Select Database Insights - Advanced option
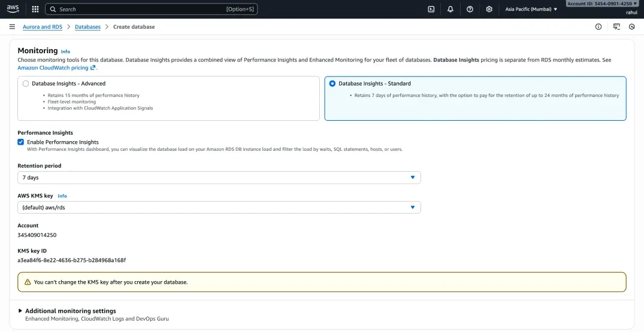 tap(26, 84)
